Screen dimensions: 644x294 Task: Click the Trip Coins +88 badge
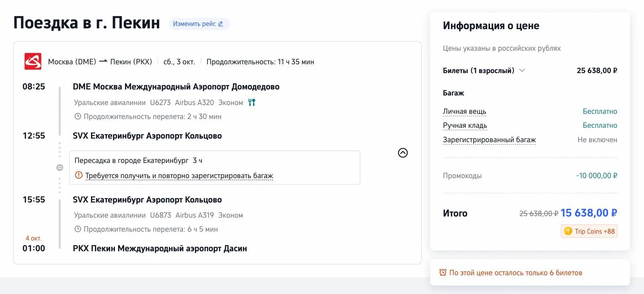tap(589, 231)
